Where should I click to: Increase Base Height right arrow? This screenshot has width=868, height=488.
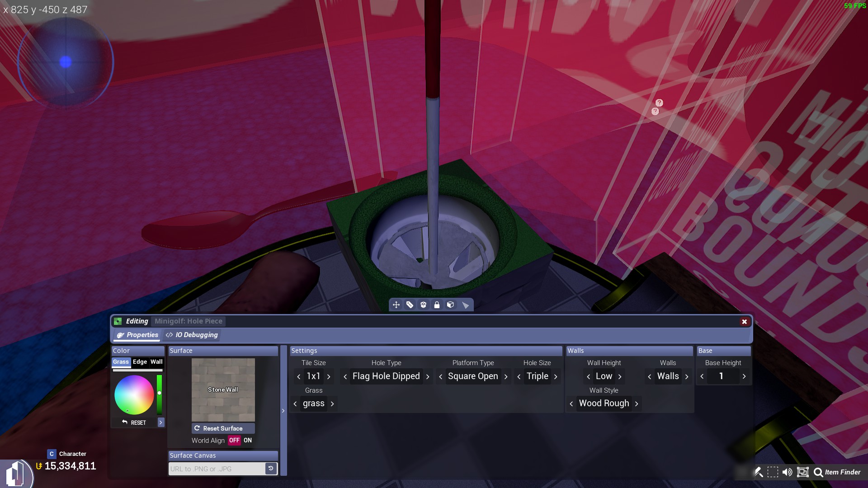click(744, 376)
